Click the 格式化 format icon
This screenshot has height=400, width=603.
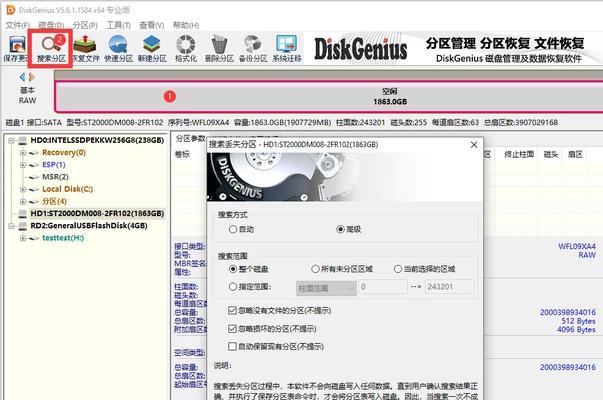tap(186, 49)
